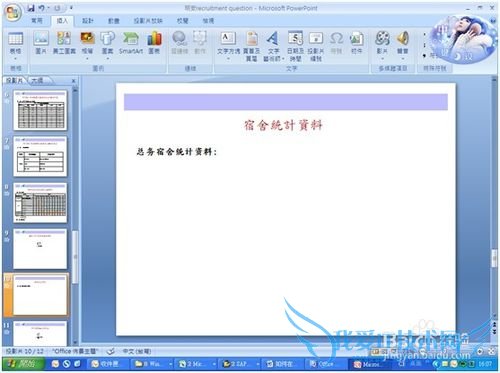Open PowerPoint Help question mark icon
Screen dimensions: 500x373
(493, 21)
